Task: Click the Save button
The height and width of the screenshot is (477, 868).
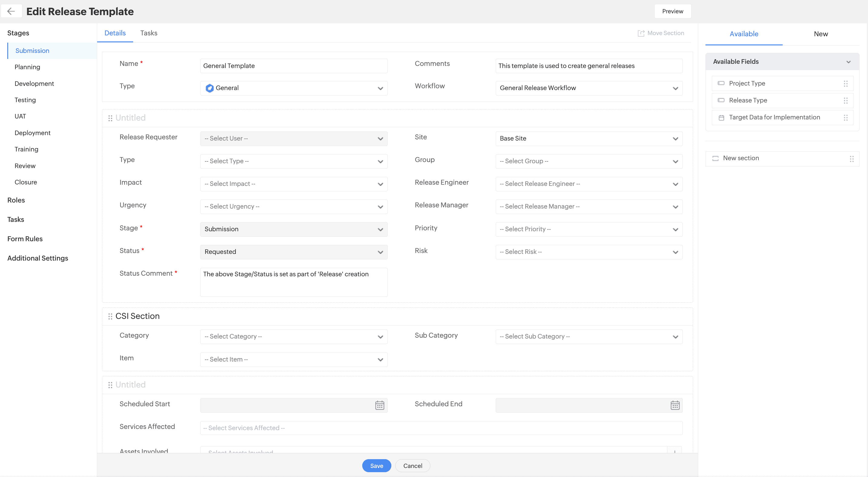Action: coord(376,466)
